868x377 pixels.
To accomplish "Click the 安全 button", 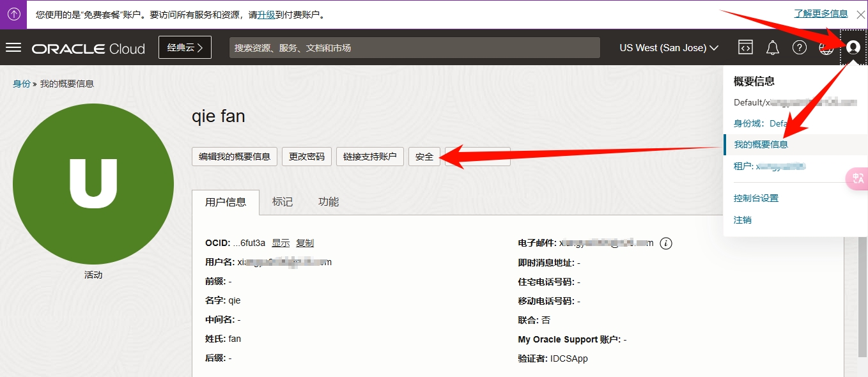I will [424, 157].
